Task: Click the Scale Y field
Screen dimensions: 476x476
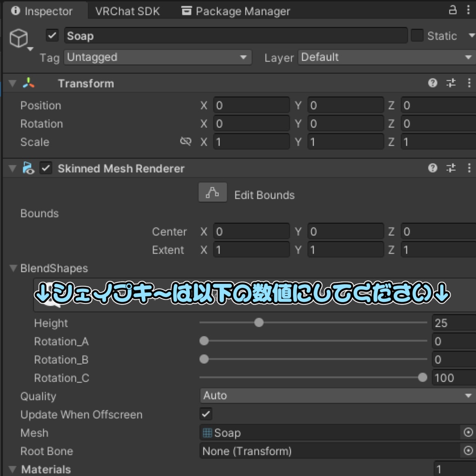Action: click(345, 142)
